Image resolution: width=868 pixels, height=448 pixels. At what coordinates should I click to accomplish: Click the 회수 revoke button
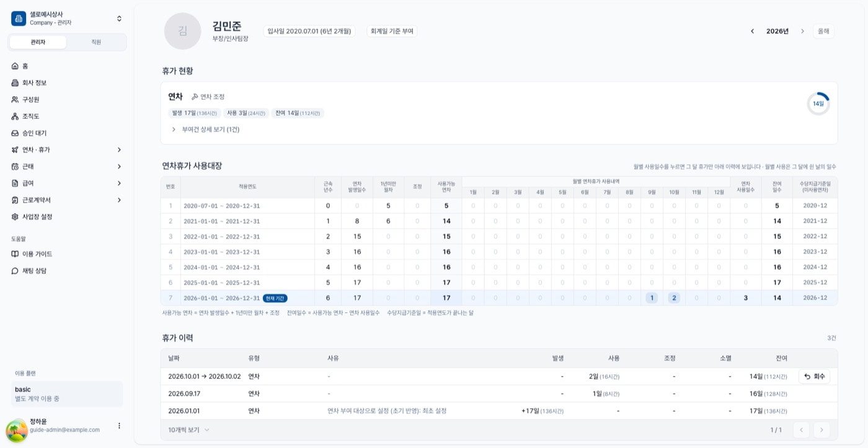click(x=814, y=376)
